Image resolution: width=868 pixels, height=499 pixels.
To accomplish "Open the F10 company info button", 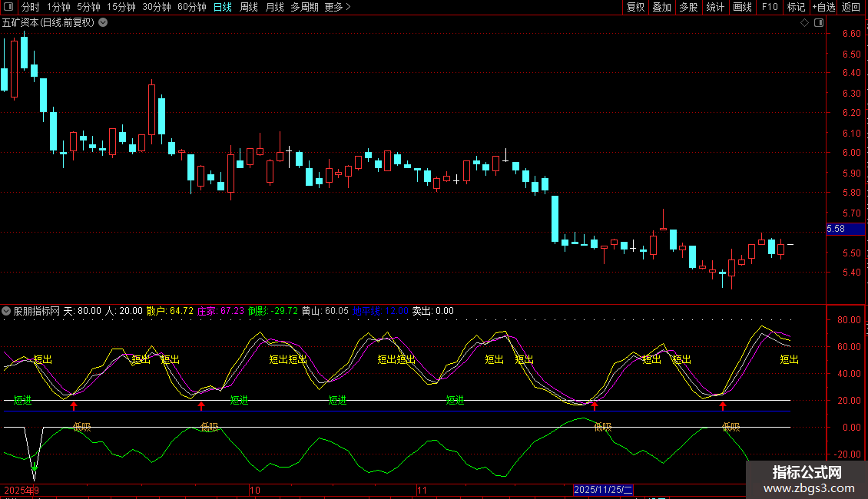I will pos(770,7).
